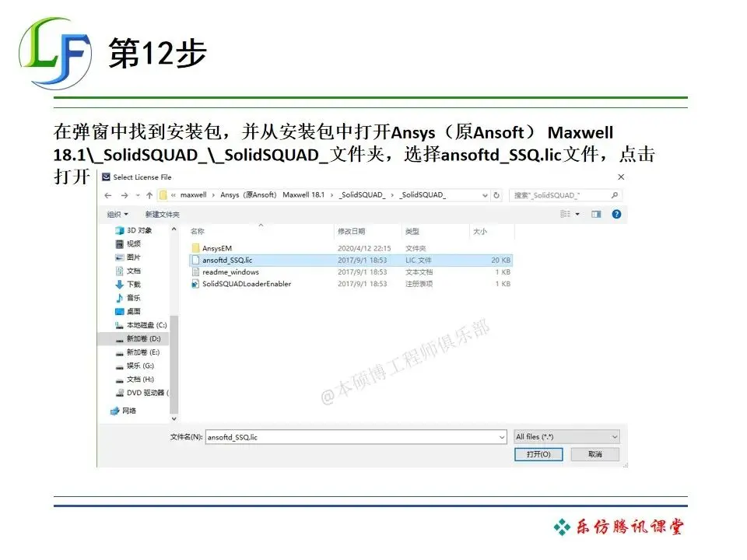Click the 取消 button
This screenshot has width=747, height=560.
click(595, 454)
